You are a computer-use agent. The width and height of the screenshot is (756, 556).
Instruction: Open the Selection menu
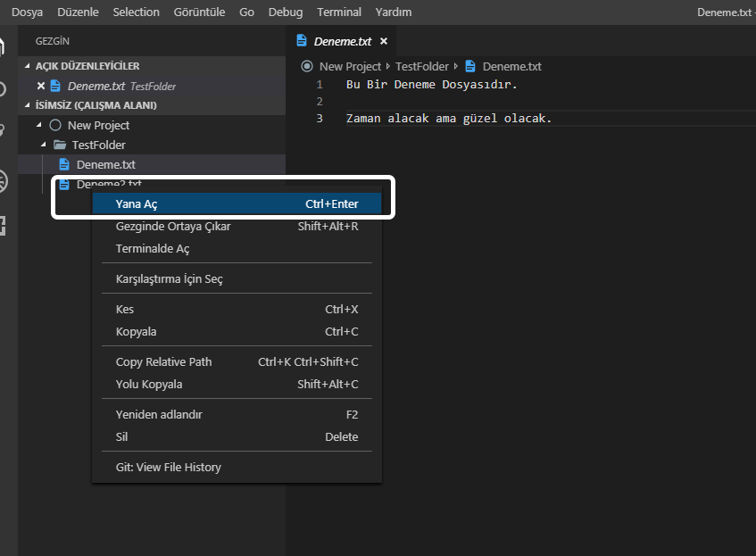coord(136,12)
